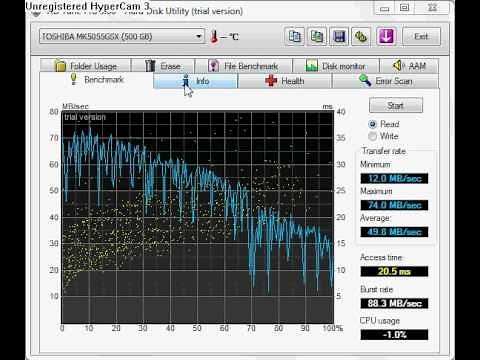The image size is (480, 360).
Task: Switch to the Folder Usage tab
Action: click(86, 66)
